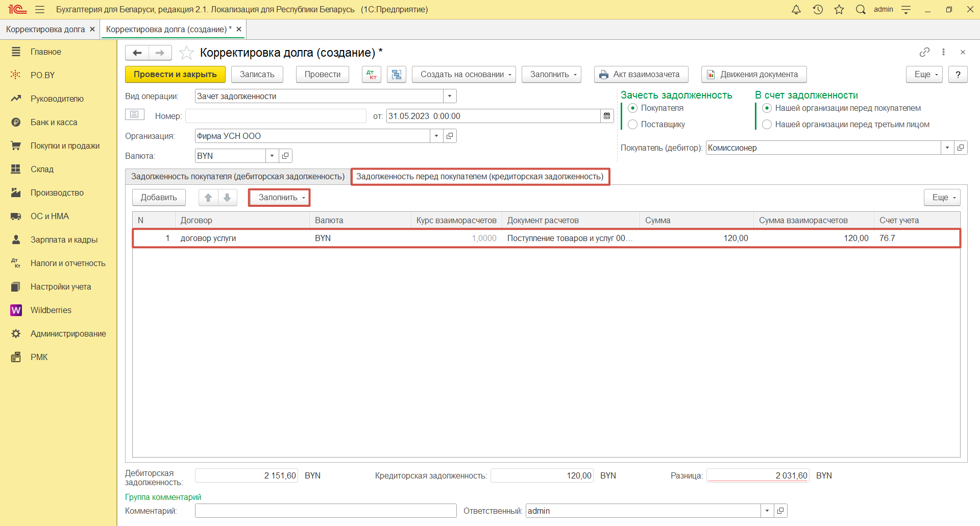Copy link to document icon
Viewport: 980px width, 526px height.
924,52
